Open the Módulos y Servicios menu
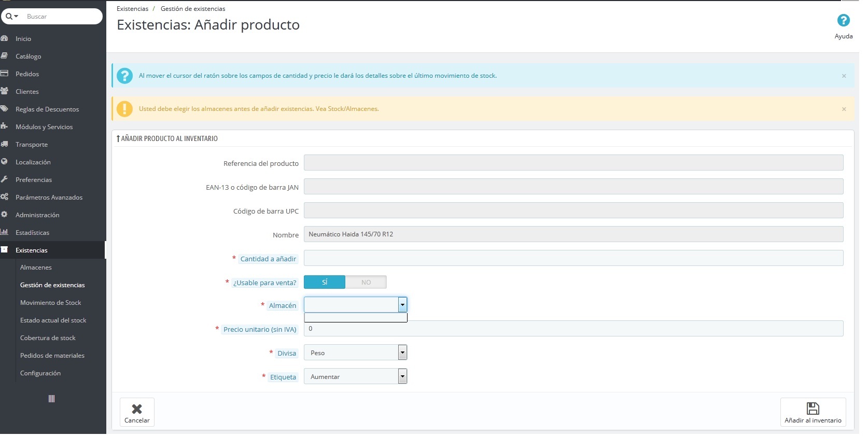The height and width of the screenshot is (436, 868). click(x=44, y=127)
